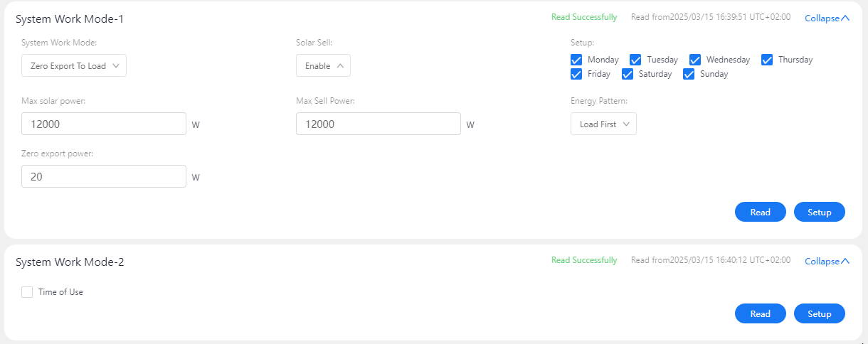Viewport: 868px width, 344px height.
Task: Click Read in System Work Mode-1
Action: pyautogui.click(x=761, y=212)
